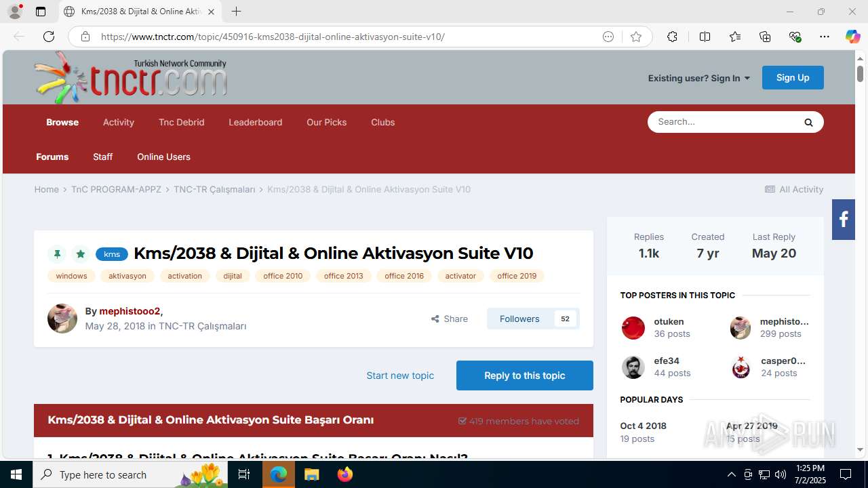
Task: Select the Browse menu item
Action: click(x=62, y=122)
